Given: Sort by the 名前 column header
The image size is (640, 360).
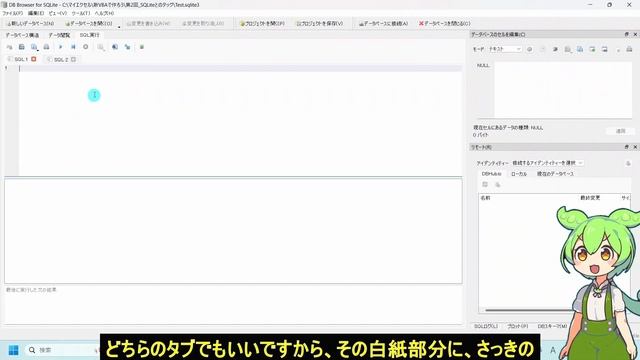Looking at the screenshot, I should [485, 198].
